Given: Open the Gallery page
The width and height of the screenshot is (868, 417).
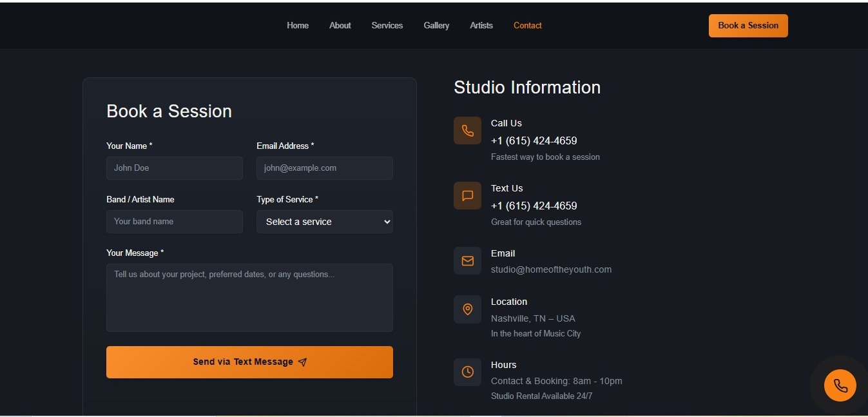Looking at the screenshot, I should (436, 26).
